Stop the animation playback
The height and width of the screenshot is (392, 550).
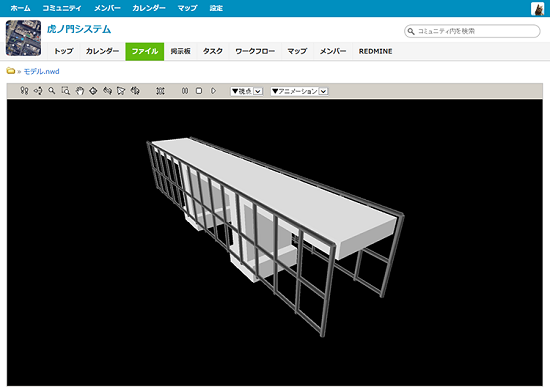coord(199,91)
